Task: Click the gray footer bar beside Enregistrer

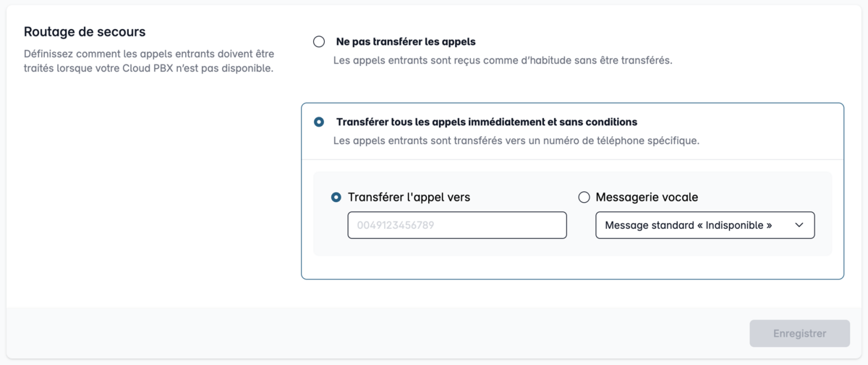Action: pos(376,333)
